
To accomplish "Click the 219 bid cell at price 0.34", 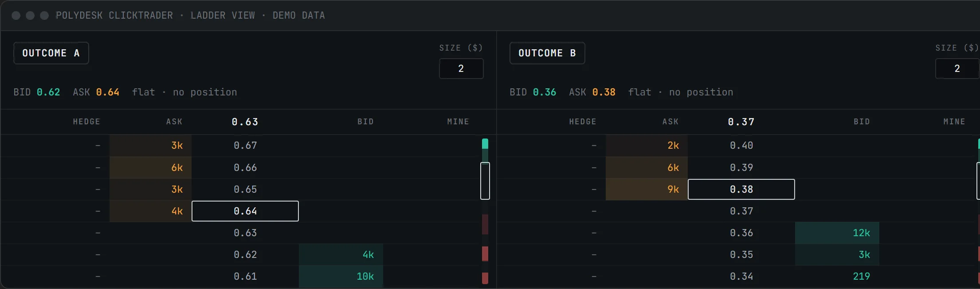I will tap(837, 276).
